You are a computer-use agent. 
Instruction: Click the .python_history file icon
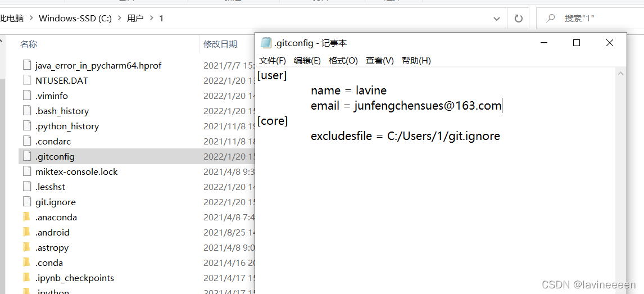click(27, 126)
